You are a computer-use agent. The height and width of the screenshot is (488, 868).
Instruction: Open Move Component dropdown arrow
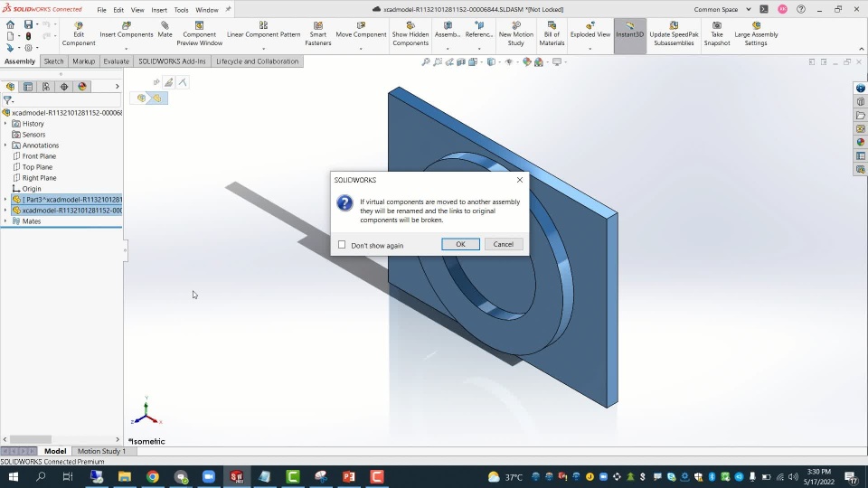point(361,49)
